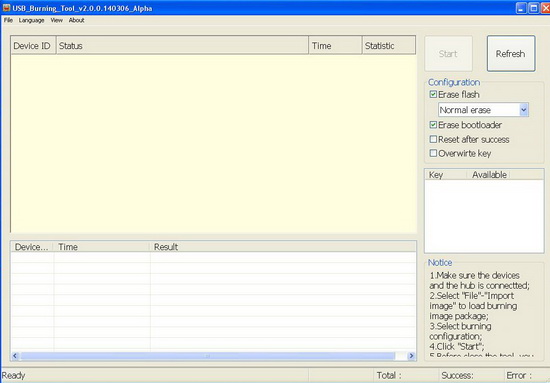Image resolution: width=550 pixels, height=383 pixels.
Task: Click notice text '4.Click "Start";'
Action: 457,347
